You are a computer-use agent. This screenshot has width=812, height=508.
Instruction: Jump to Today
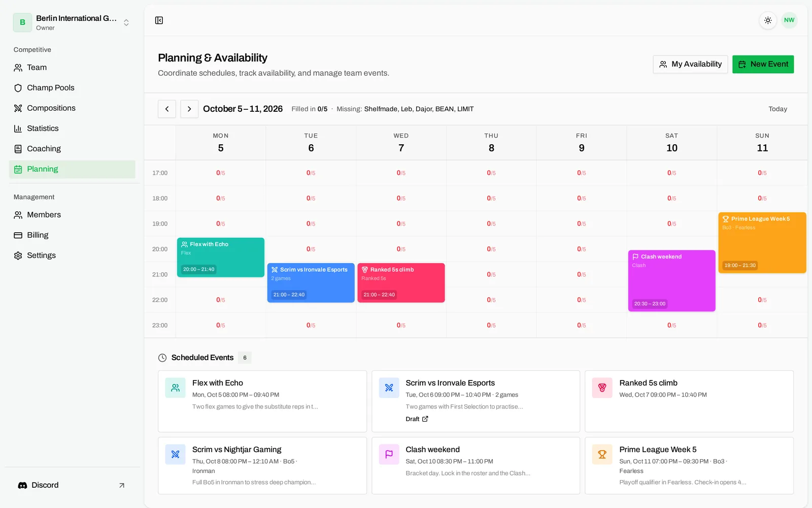(x=777, y=109)
